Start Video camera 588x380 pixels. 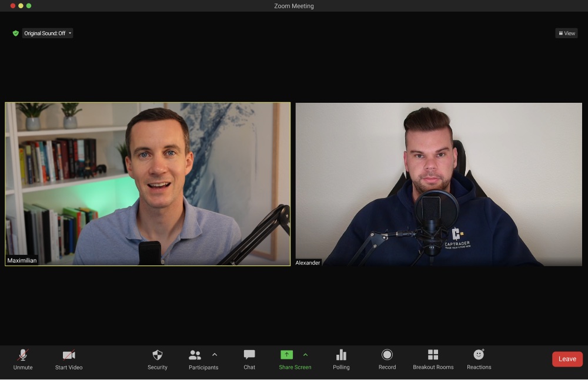point(69,355)
